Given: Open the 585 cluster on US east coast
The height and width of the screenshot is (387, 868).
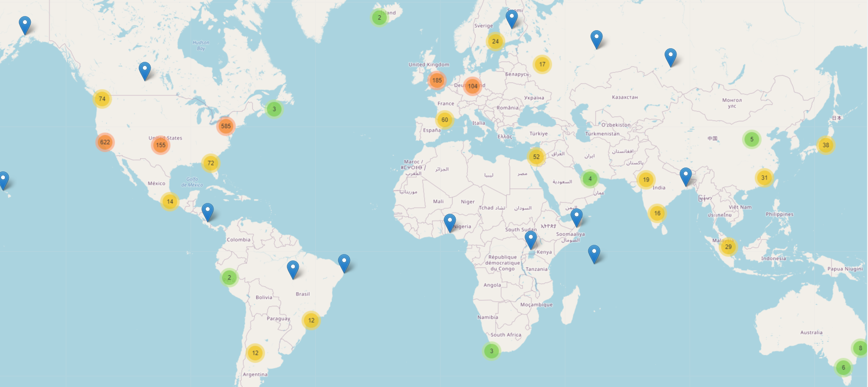Looking at the screenshot, I should tap(226, 126).
